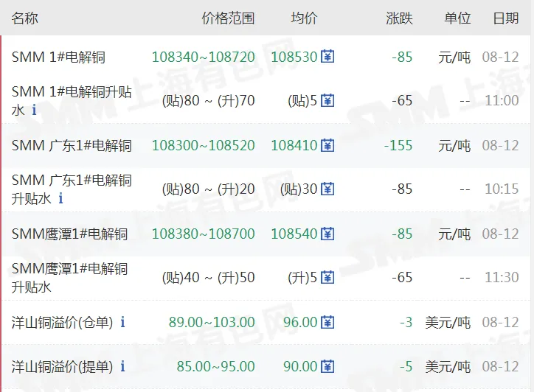Open the SMM鹰潭1#电解铜升贴水 product link
The width and height of the screenshot is (534, 392).
tap(69, 278)
